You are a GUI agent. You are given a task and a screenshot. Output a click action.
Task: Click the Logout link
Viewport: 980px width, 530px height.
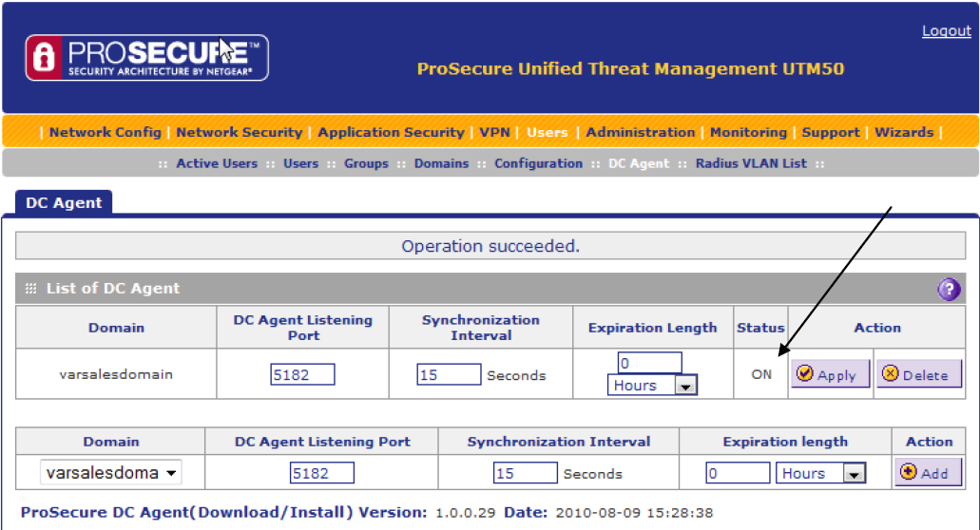(946, 30)
